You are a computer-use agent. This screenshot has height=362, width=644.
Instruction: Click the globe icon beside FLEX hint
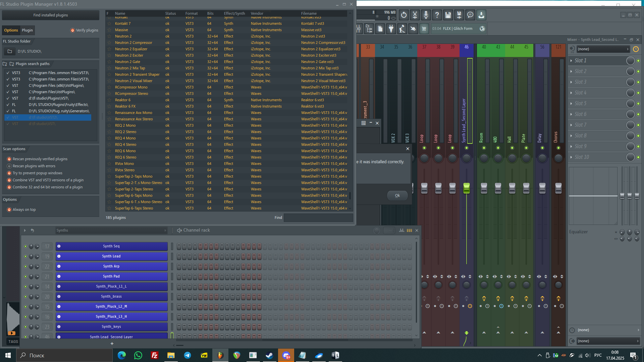click(482, 29)
